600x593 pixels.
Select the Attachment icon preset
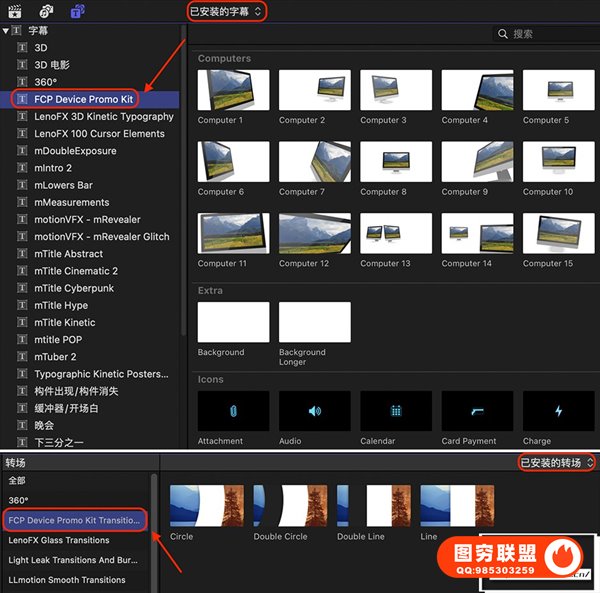tap(233, 410)
